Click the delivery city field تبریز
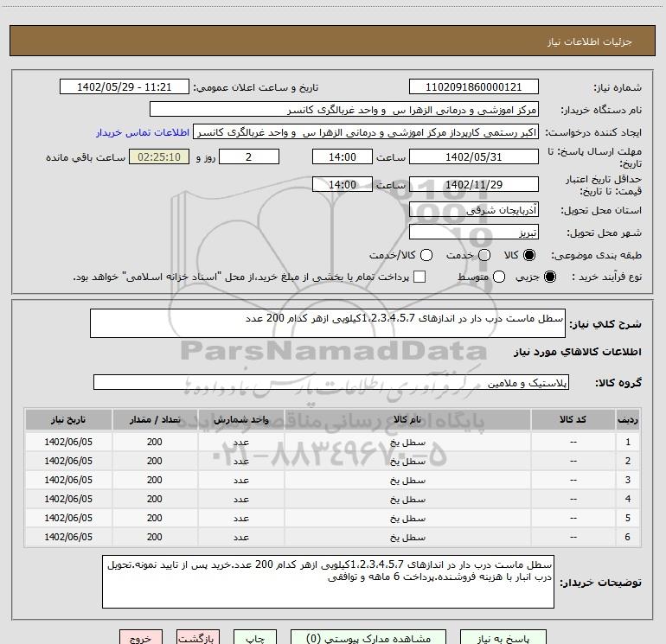666x644 pixels. pos(474,232)
